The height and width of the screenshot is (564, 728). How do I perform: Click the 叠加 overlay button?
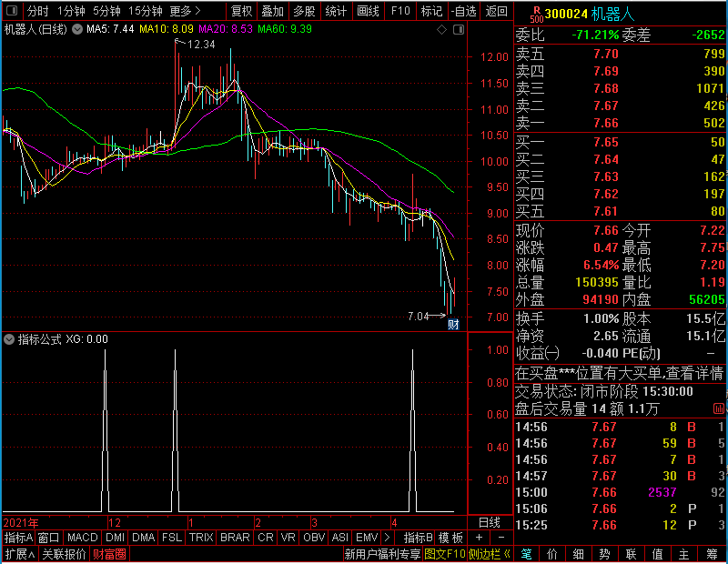[x=272, y=11]
